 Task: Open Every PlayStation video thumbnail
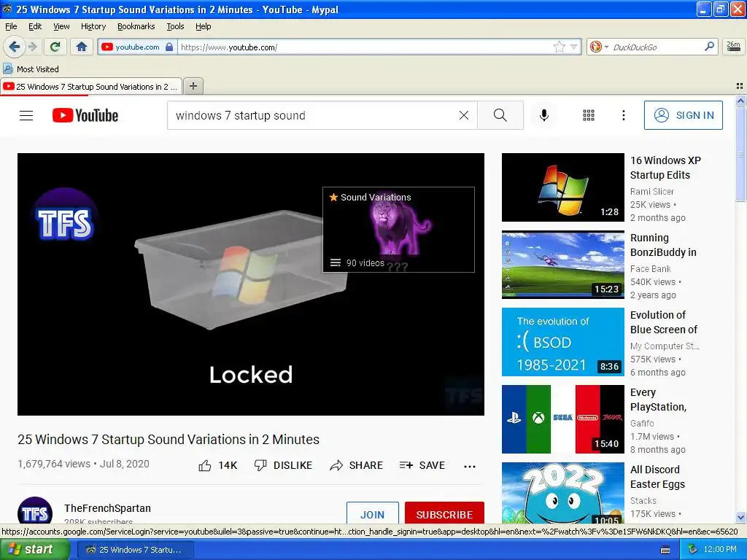click(x=562, y=419)
